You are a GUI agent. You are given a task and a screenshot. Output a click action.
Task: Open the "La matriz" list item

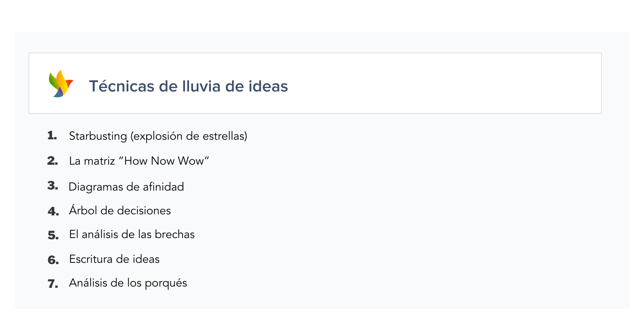click(x=92, y=161)
